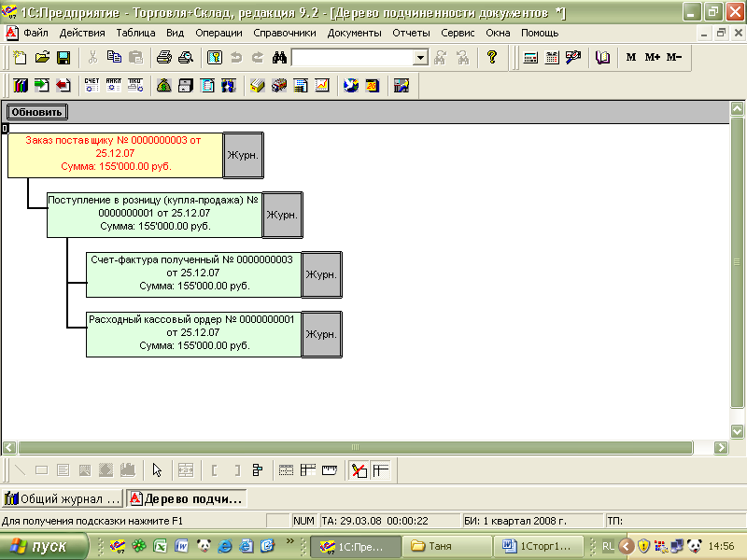Select Поступление в розницу document node

click(154, 215)
